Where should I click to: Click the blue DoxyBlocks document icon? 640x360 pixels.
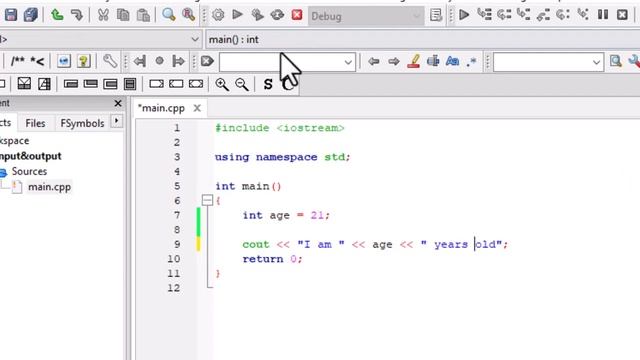tap(64, 61)
